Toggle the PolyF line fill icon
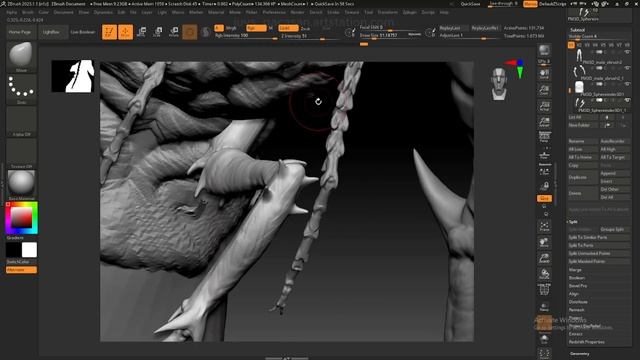The width and height of the screenshot is (640, 360). click(544, 289)
